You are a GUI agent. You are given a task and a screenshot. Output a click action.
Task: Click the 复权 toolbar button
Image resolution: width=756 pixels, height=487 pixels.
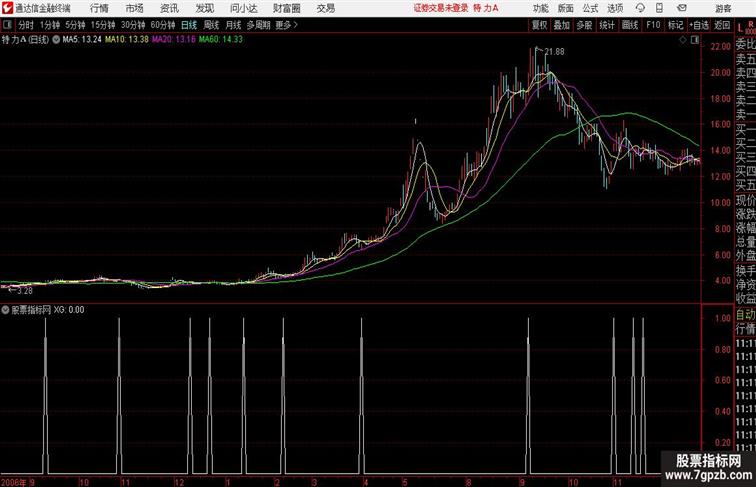(540, 25)
